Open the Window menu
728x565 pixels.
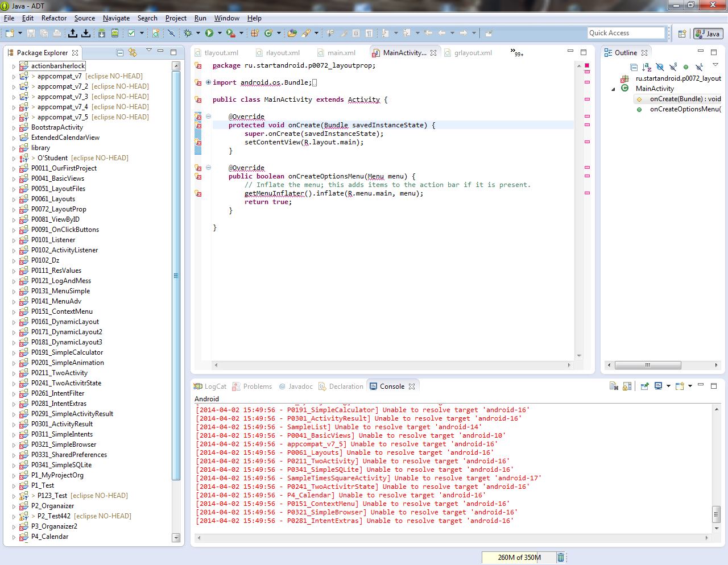click(x=226, y=18)
